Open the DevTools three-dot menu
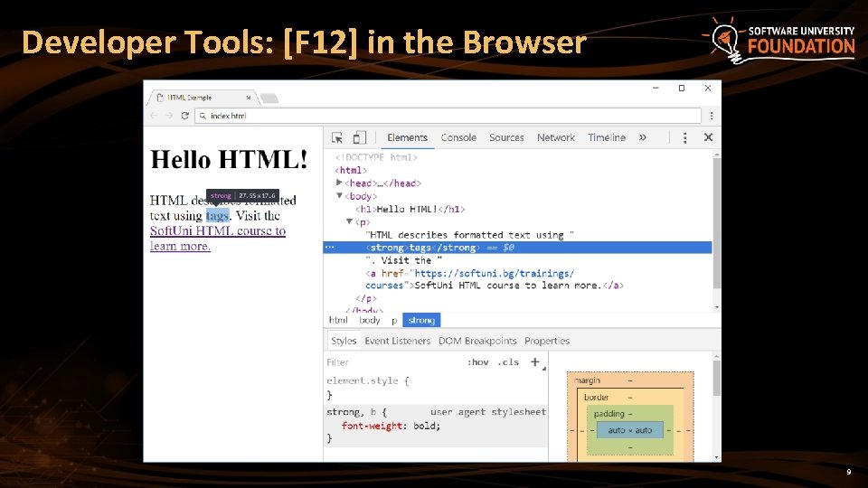Viewport: 868px width, 488px height. [684, 137]
